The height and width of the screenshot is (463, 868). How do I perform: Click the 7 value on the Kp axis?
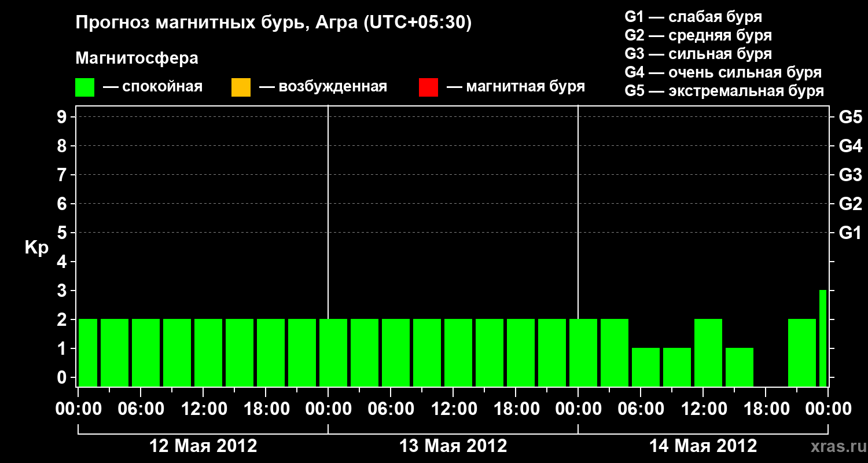point(63,175)
